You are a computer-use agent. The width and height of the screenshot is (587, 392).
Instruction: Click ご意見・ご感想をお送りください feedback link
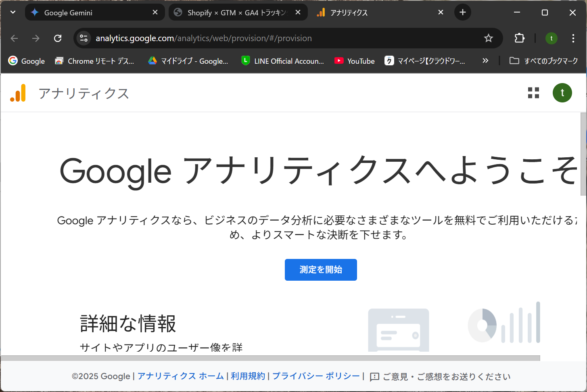point(447,377)
